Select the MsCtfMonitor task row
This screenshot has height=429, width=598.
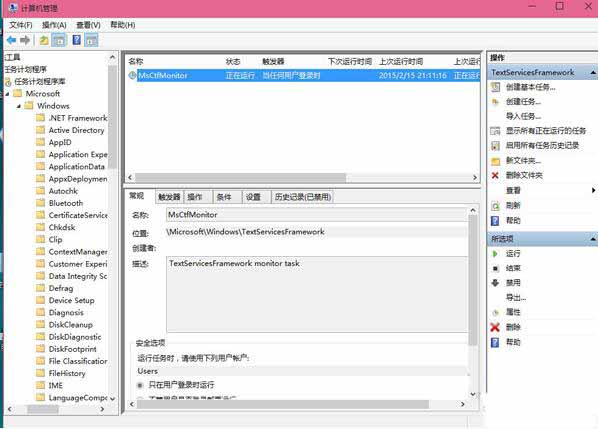[303, 76]
